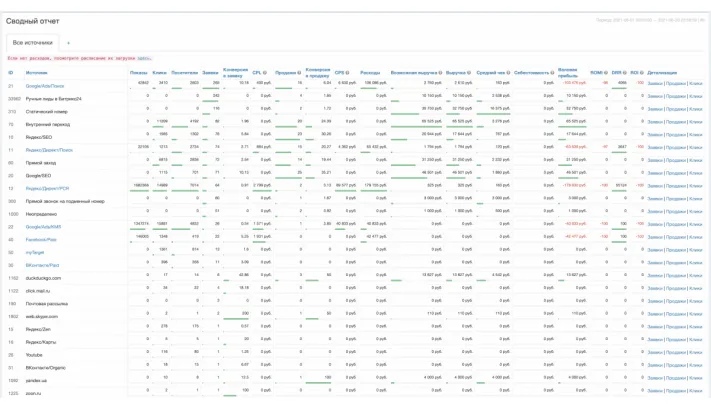The image size is (711, 409).
Task: Open the info icon beside the Продажи header
Action: coord(299,73)
